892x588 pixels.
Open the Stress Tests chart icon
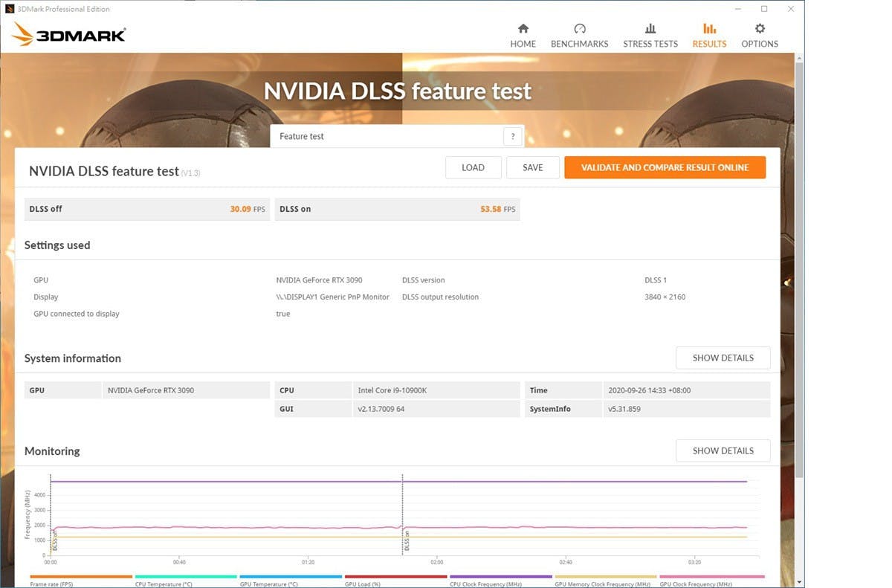coord(650,28)
